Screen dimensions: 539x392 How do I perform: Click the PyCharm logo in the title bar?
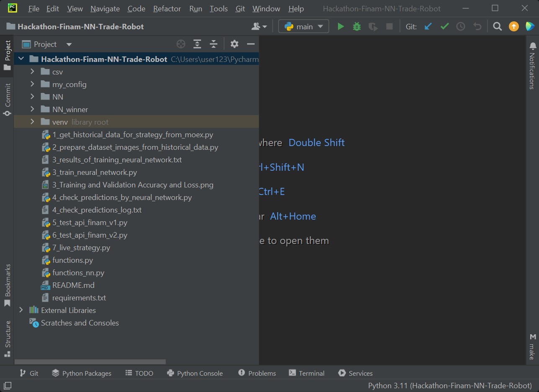click(13, 8)
